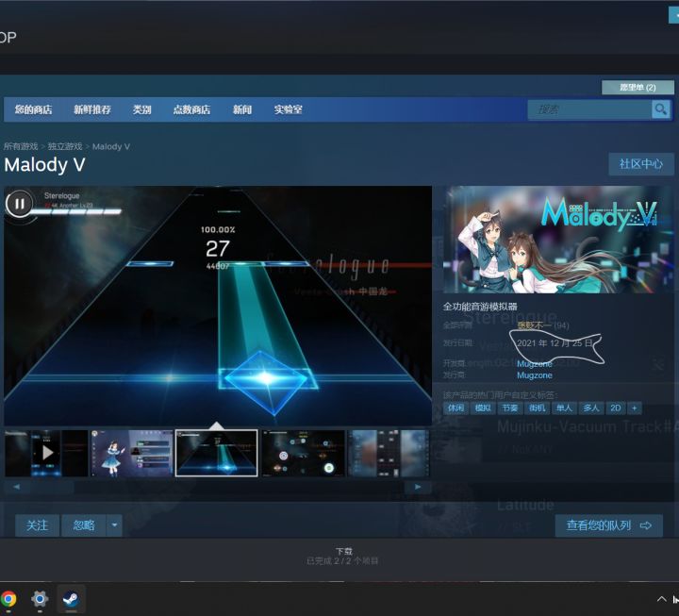Select the 街机 tag
Screen dimensions: 679x616
(x=537, y=408)
